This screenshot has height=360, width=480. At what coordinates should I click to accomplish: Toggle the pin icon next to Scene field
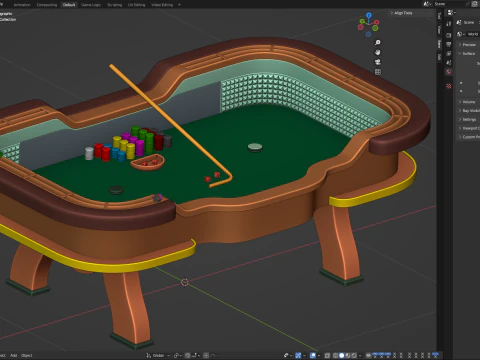click(x=468, y=4)
